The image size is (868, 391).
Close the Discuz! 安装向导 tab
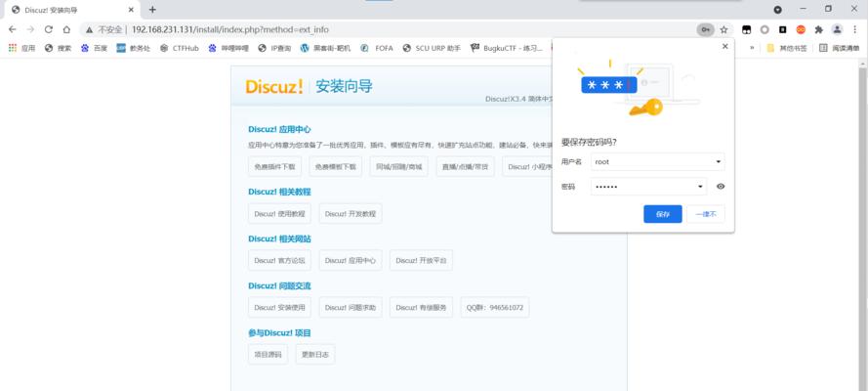pyautogui.click(x=131, y=10)
